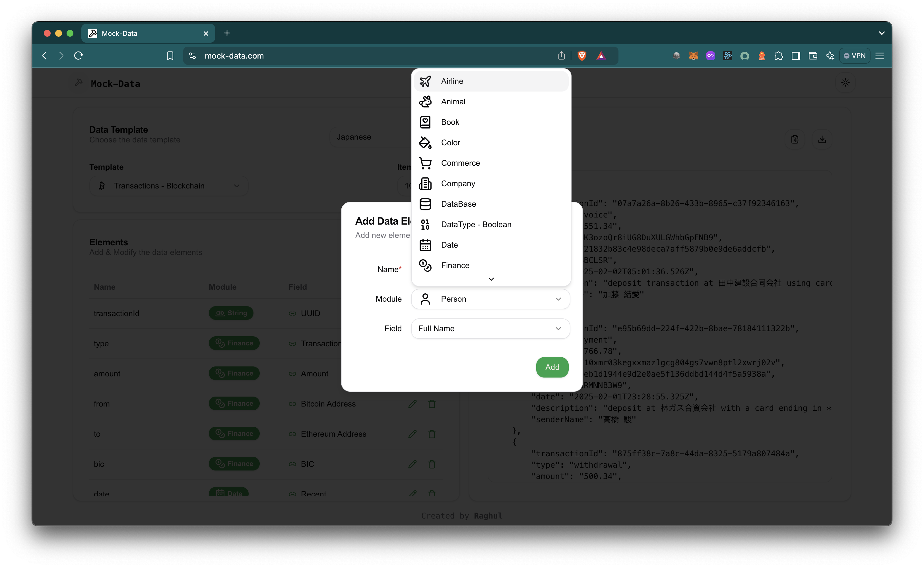Delete the 'to' element with trash icon

432,434
